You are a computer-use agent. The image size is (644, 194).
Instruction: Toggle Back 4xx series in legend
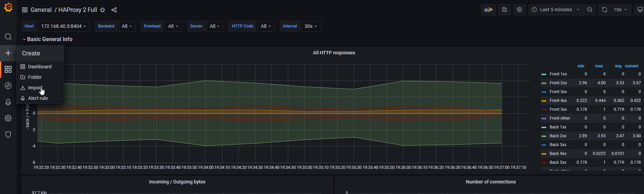click(x=558, y=154)
